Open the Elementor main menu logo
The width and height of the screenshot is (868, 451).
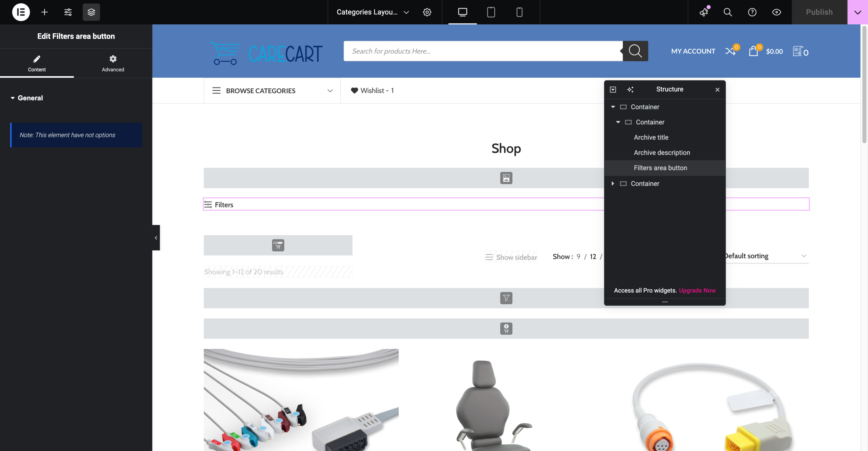[x=21, y=12]
